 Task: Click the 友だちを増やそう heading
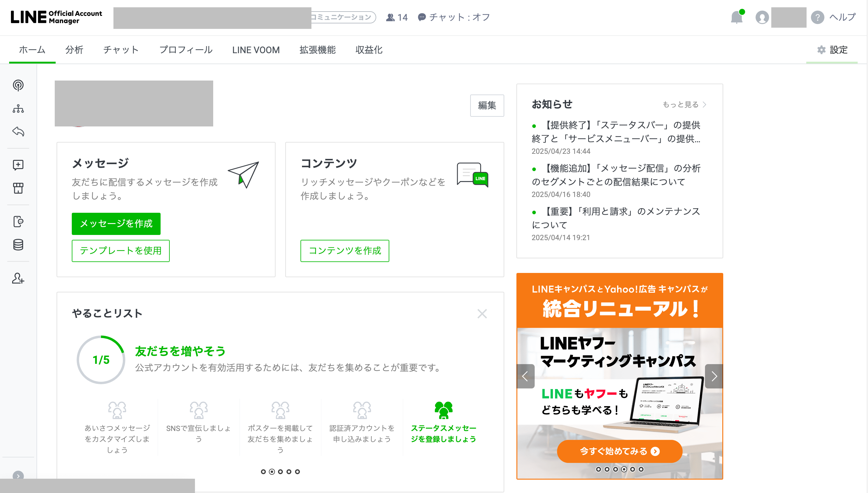coord(180,351)
